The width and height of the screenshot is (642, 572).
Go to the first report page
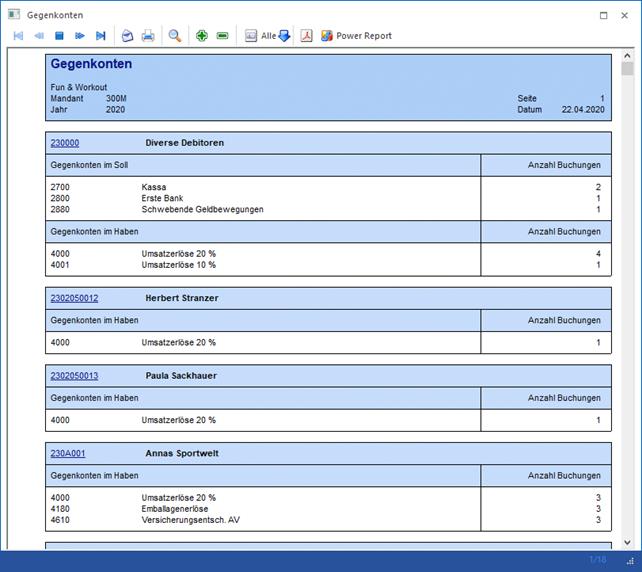[x=18, y=36]
